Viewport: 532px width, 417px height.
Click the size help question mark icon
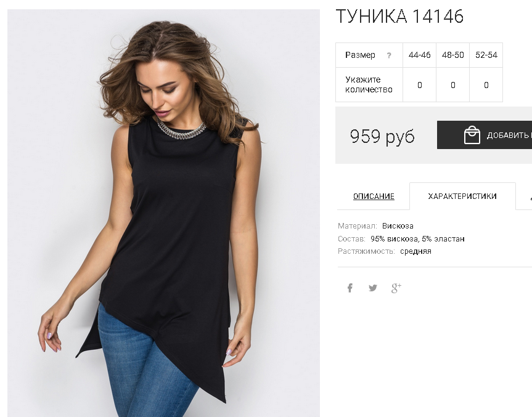389,55
